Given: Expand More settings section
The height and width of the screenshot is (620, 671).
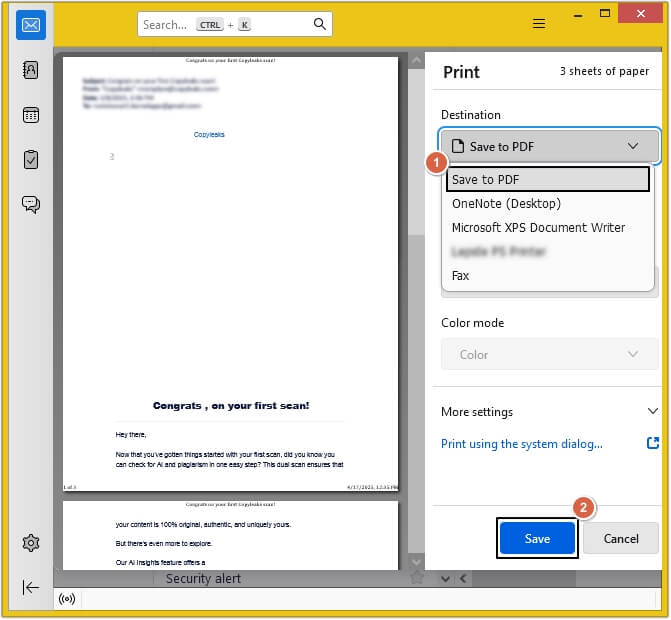Looking at the screenshot, I should pos(549,412).
